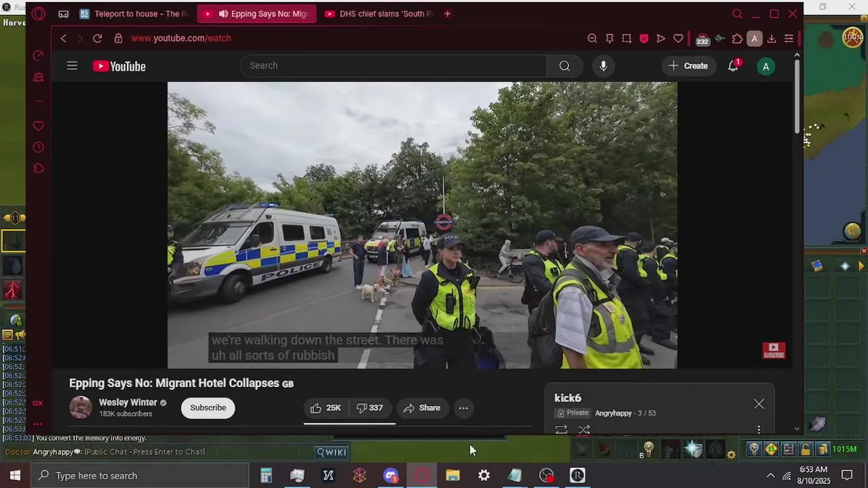This screenshot has width=868, height=488.
Task: Click the address bar URL
Action: tap(181, 39)
